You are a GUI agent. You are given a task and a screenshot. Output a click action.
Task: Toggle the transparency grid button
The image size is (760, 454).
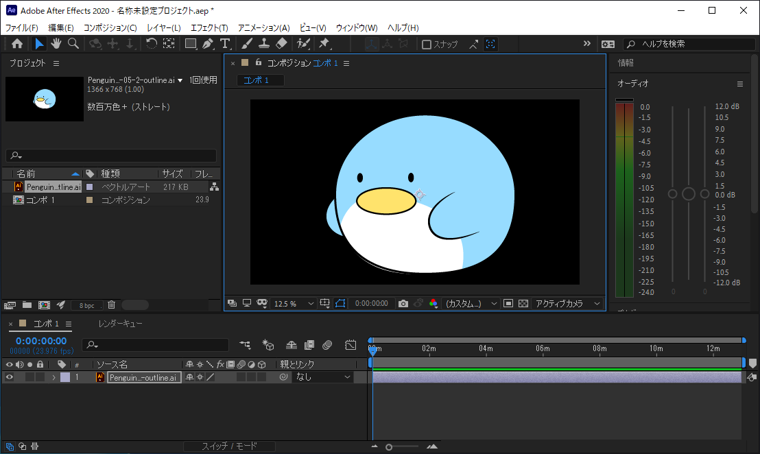pos(523,303)
